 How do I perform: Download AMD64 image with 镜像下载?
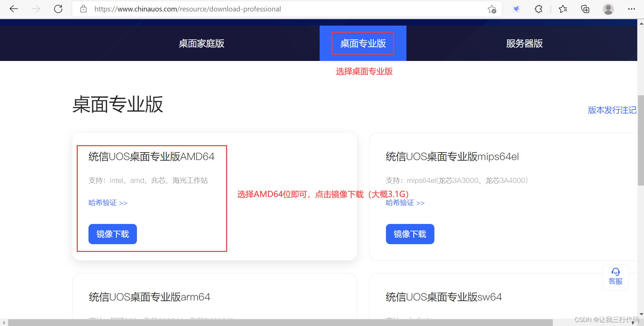(113, 234)
